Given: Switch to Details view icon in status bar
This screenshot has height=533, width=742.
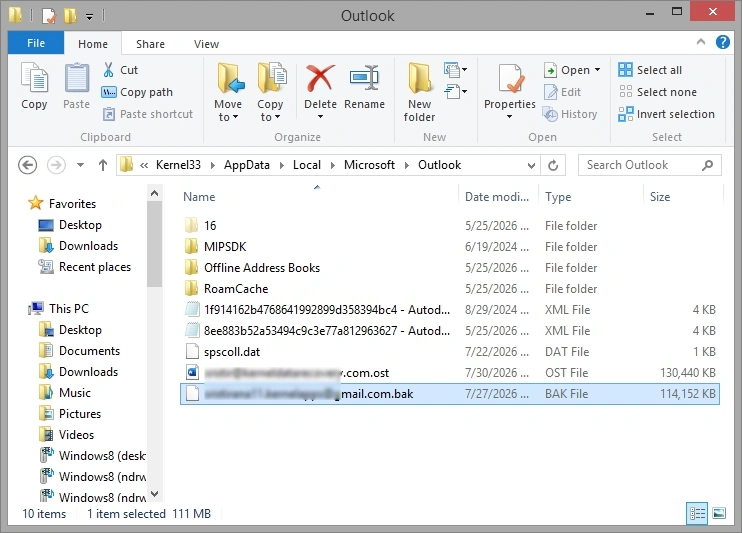Looking at the screenshot, I should [697, 513].
